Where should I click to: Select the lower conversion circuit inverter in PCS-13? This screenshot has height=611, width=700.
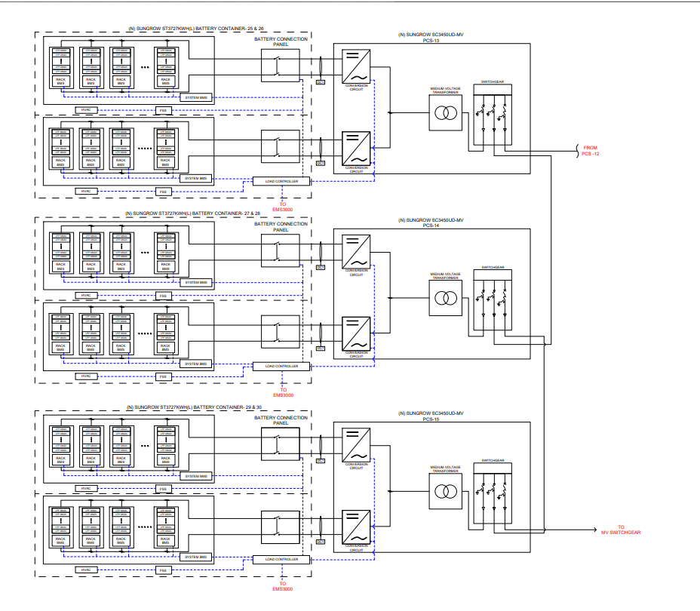[x=355, y=148]
